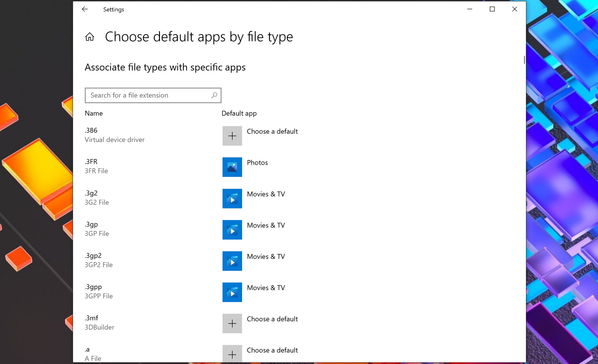Select Movies & TV label for .3gp2
This screenshot has height=364, width=598.
[x=266, y=256]
